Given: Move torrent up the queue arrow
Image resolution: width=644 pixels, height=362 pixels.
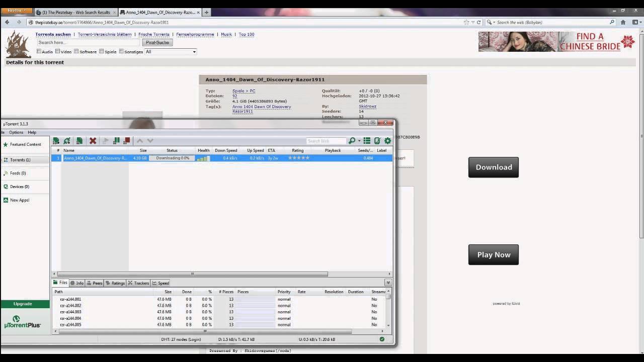Looking at the screenshot, I should 140,141.
